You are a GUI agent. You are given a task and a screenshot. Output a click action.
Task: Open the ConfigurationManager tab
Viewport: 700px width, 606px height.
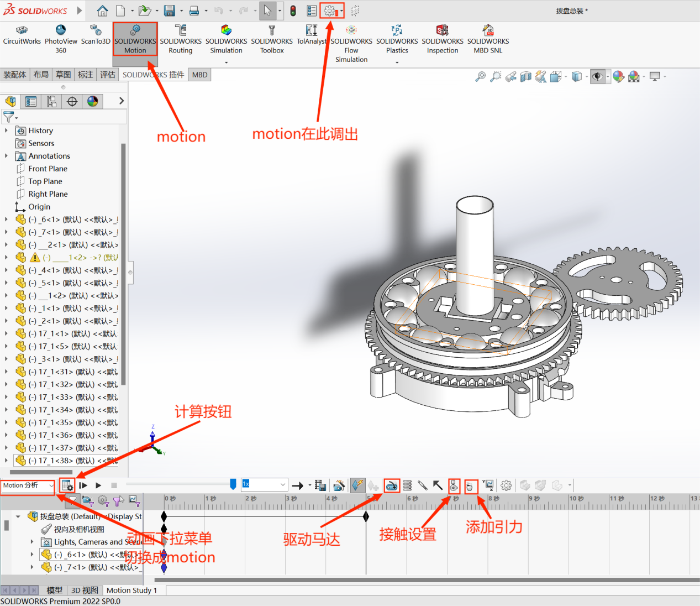(x=51, y=101)
